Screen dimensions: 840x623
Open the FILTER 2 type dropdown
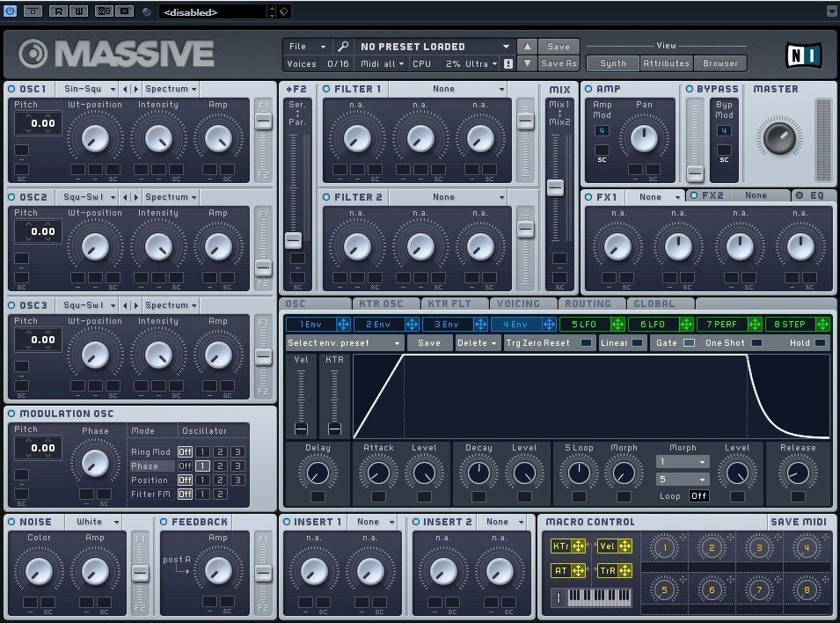(448, 197)
